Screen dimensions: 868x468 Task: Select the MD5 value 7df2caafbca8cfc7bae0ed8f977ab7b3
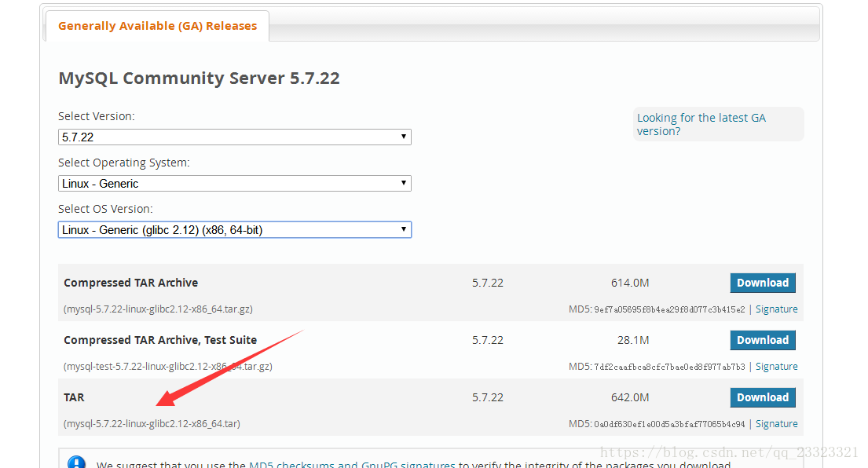coord(669,367)
